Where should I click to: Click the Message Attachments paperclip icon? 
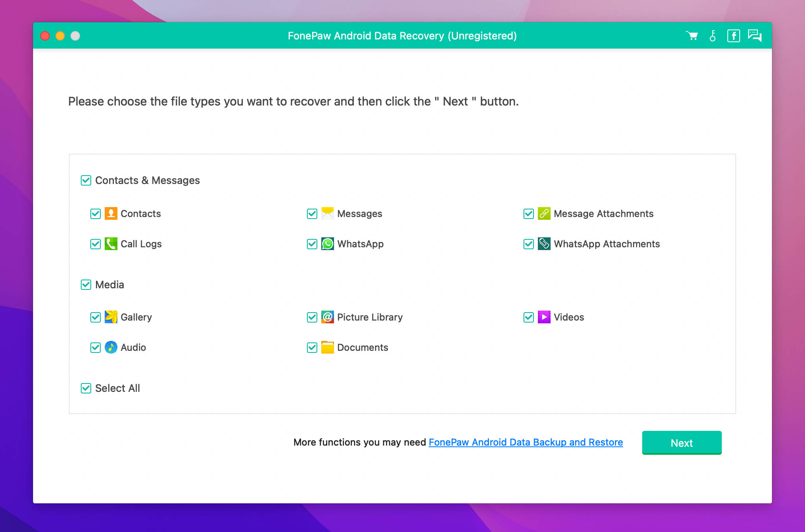544,214
